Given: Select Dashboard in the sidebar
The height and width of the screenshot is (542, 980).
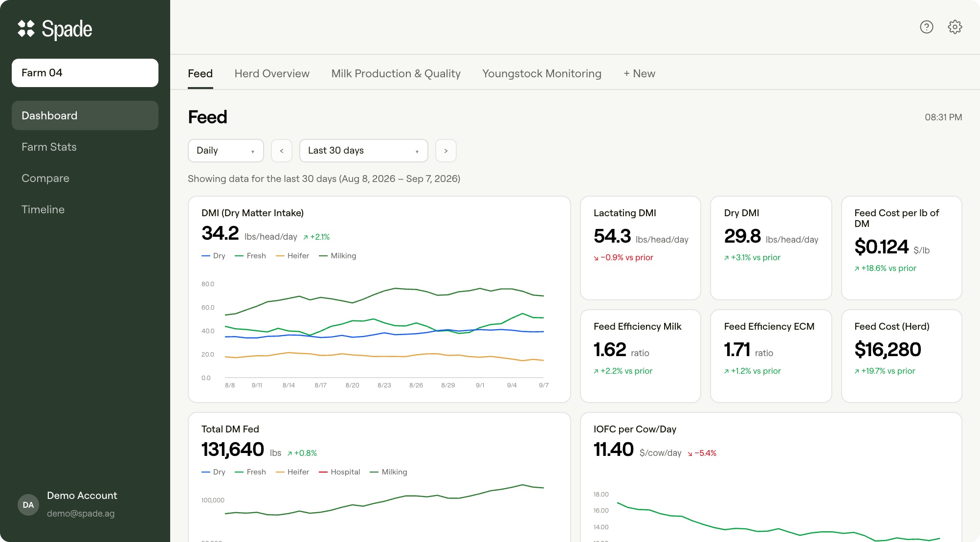Looking at the screenshot, I should coord(85,115).
